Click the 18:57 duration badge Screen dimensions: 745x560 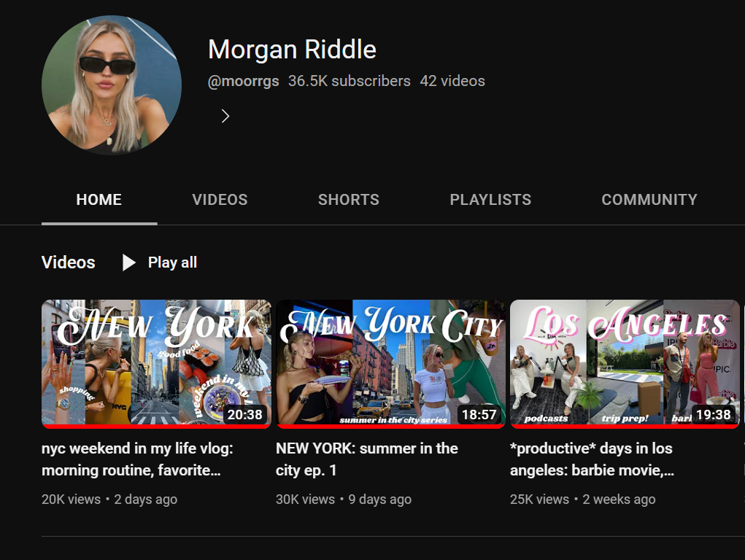coord(479,415)
